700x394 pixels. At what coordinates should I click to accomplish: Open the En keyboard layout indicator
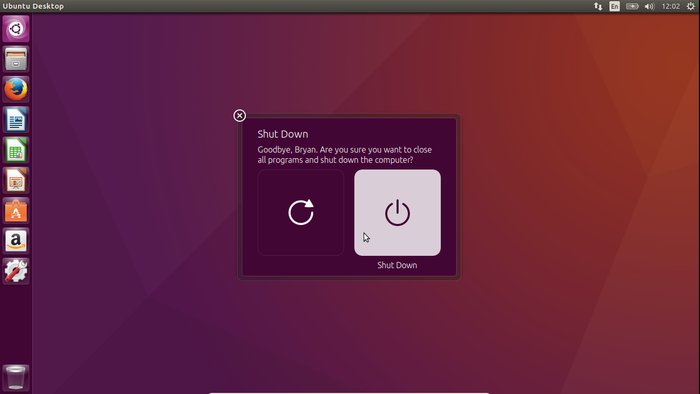point(615,6)
